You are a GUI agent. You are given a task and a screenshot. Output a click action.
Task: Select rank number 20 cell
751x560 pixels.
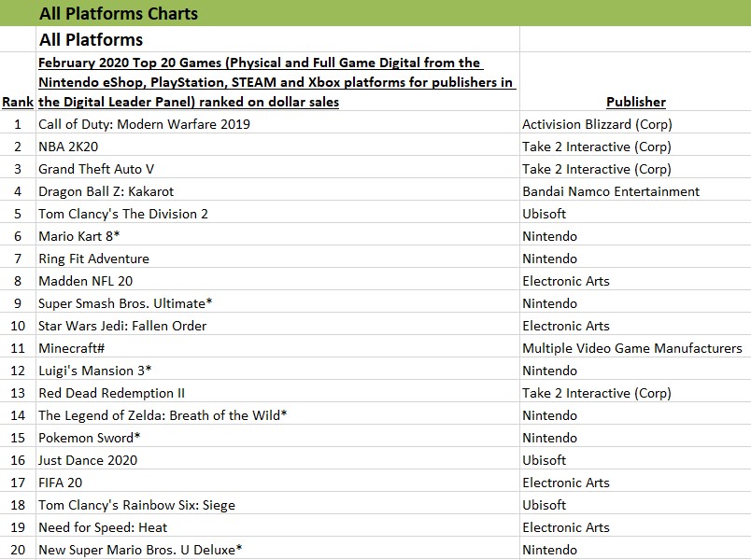[18, 550]
